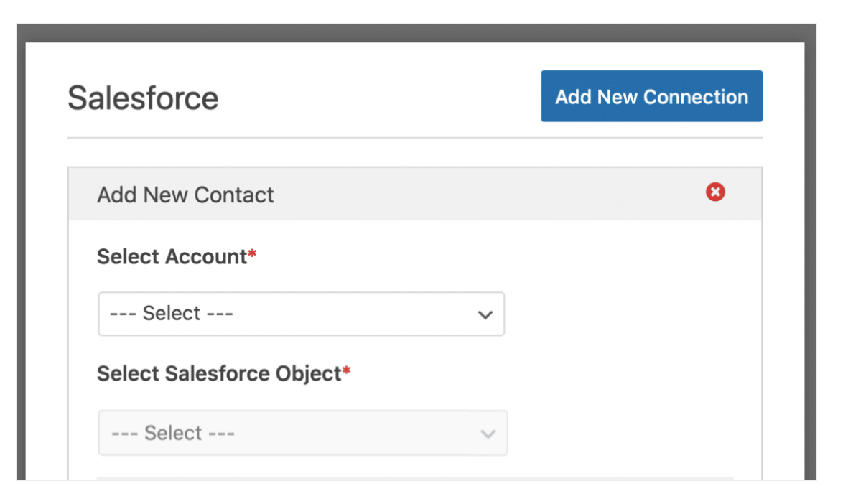Click the Salesforce page heading

(143, 98)
